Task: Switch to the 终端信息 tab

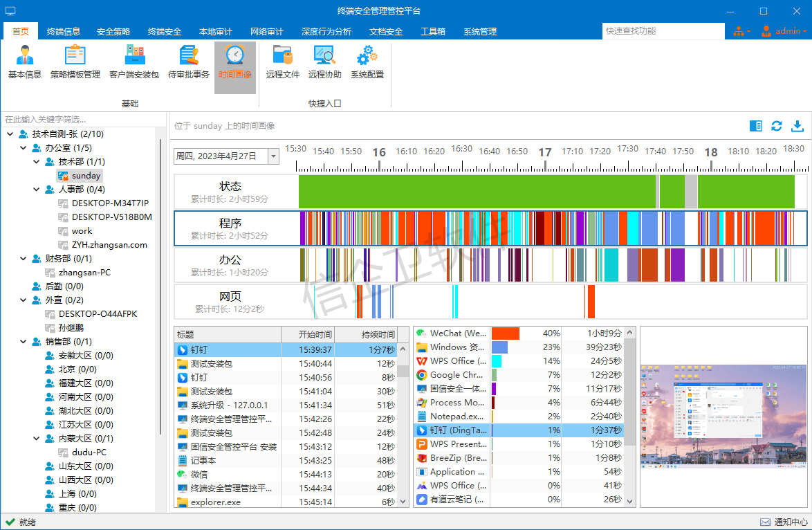Action: [64, 32]
